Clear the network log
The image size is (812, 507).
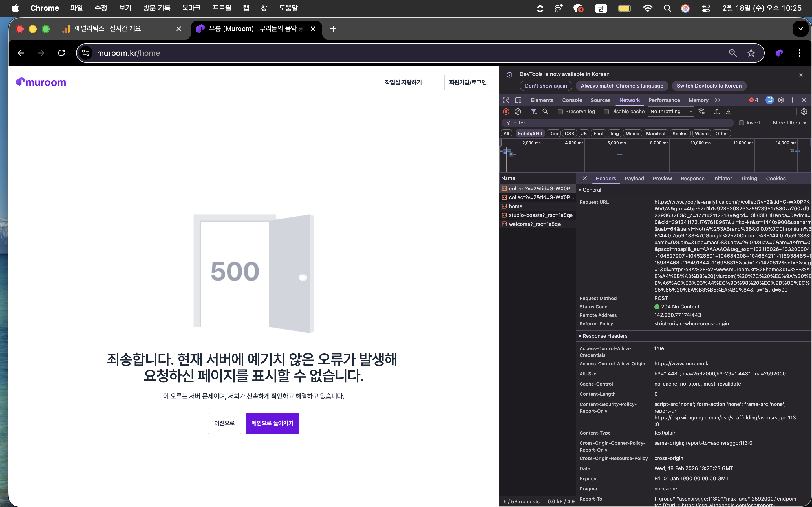(x=518, y=111)
